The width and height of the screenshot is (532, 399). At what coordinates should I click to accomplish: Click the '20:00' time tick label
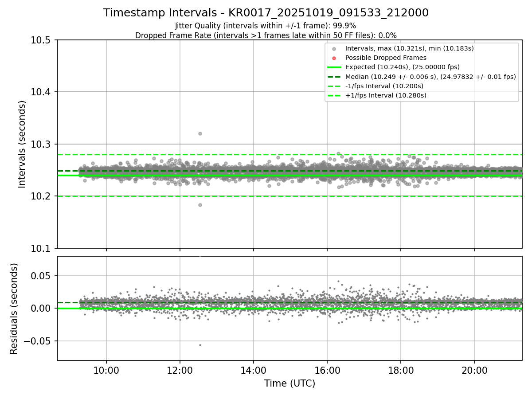click(x=474, y=370)
